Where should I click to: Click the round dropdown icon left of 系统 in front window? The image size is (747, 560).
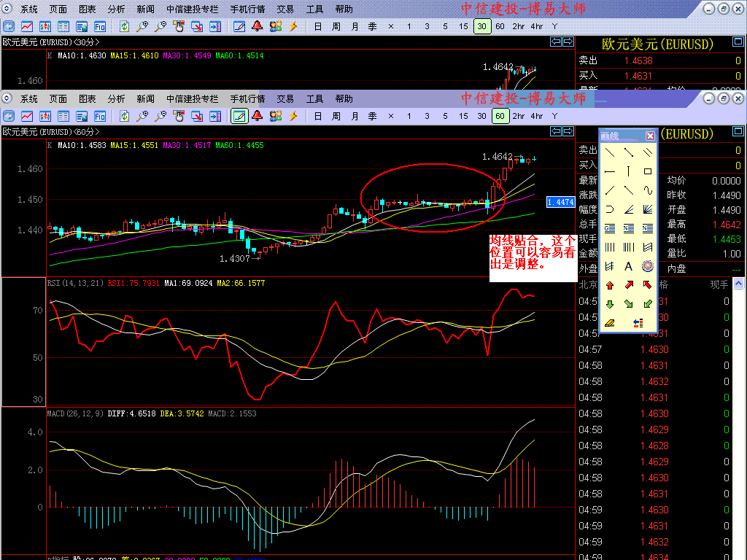coord(7,98)
